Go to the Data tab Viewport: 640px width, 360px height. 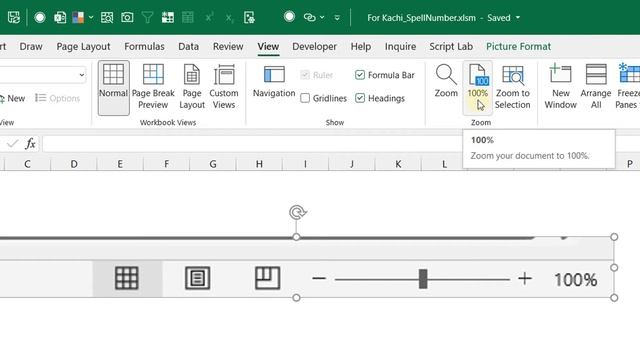[189, 47]
